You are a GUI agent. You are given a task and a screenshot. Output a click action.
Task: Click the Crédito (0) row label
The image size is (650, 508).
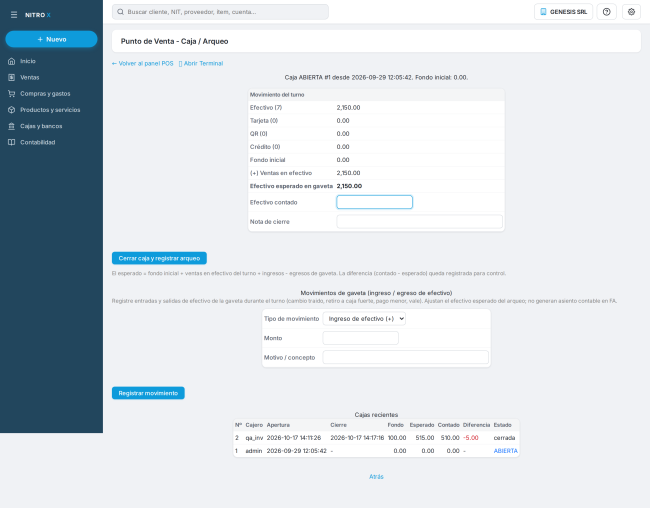(x=265, y=147)
